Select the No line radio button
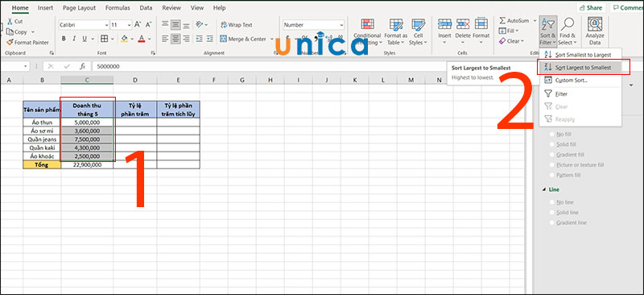644x295 pixels. [x=552, y=202]
